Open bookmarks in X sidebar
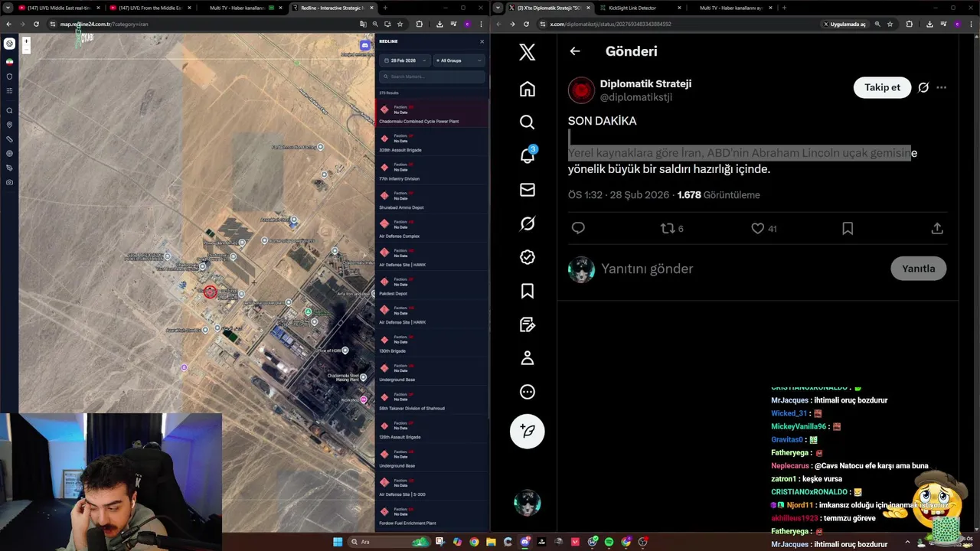 [527, 291]
